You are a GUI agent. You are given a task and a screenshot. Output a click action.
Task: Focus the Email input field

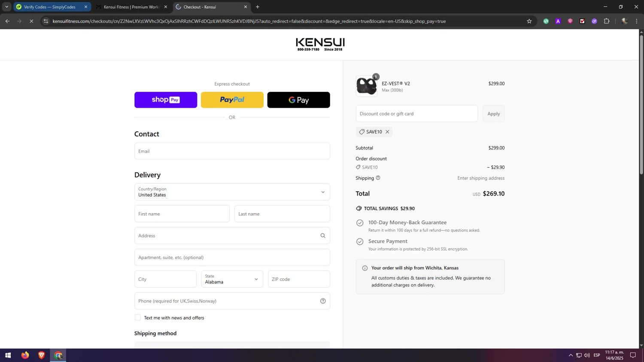pos(232,151)
